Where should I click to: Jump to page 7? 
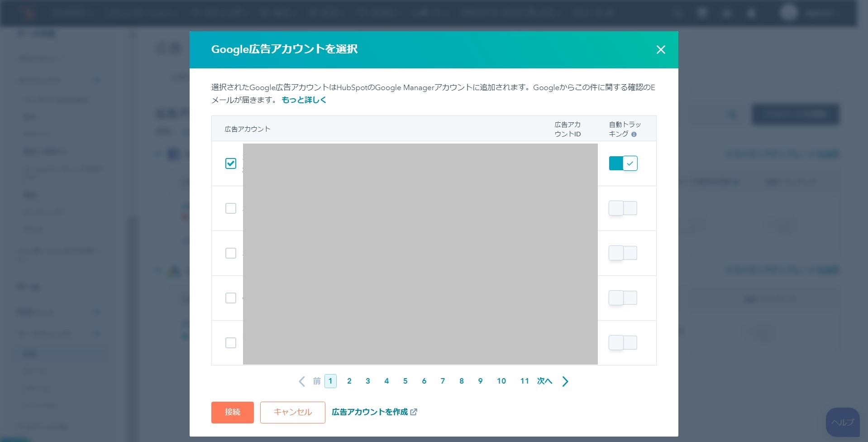tap(443, 381)
